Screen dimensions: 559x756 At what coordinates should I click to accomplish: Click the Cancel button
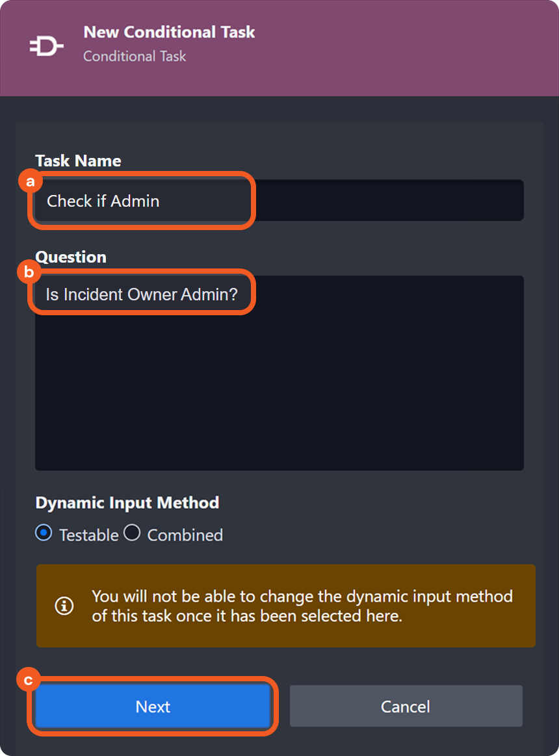(406, 707)
